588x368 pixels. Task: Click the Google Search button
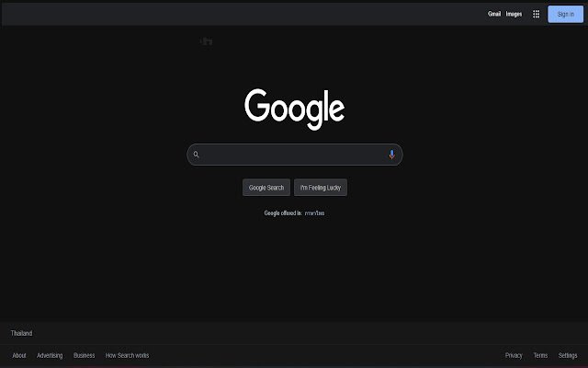[x=266, y=188]
